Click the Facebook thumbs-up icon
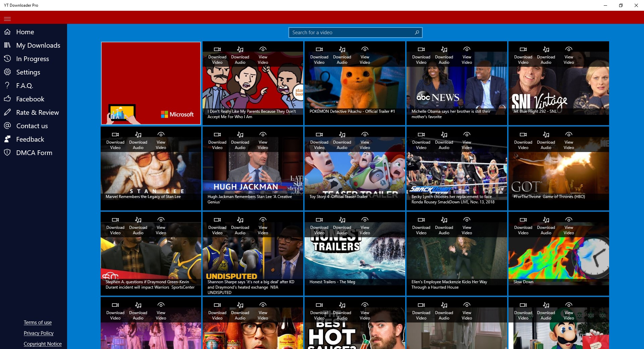644x349 pixels. click(7, 99)
